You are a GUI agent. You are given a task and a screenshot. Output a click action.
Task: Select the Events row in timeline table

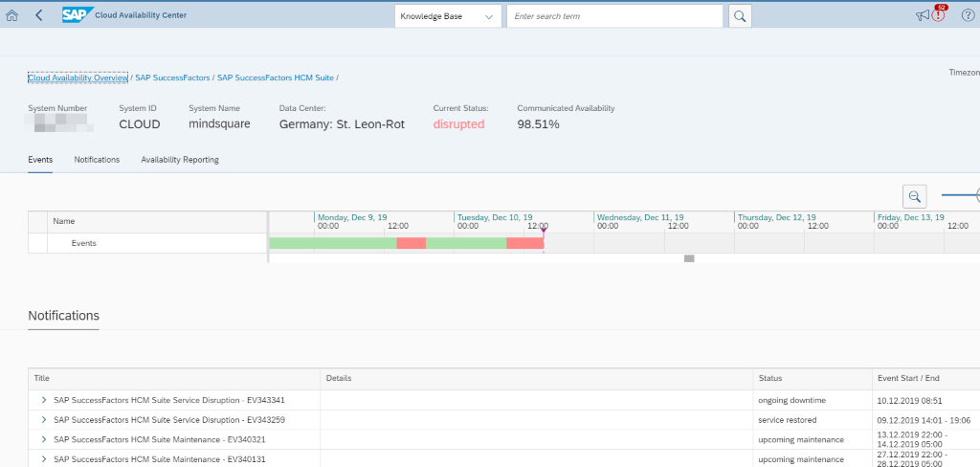point(148,243)
